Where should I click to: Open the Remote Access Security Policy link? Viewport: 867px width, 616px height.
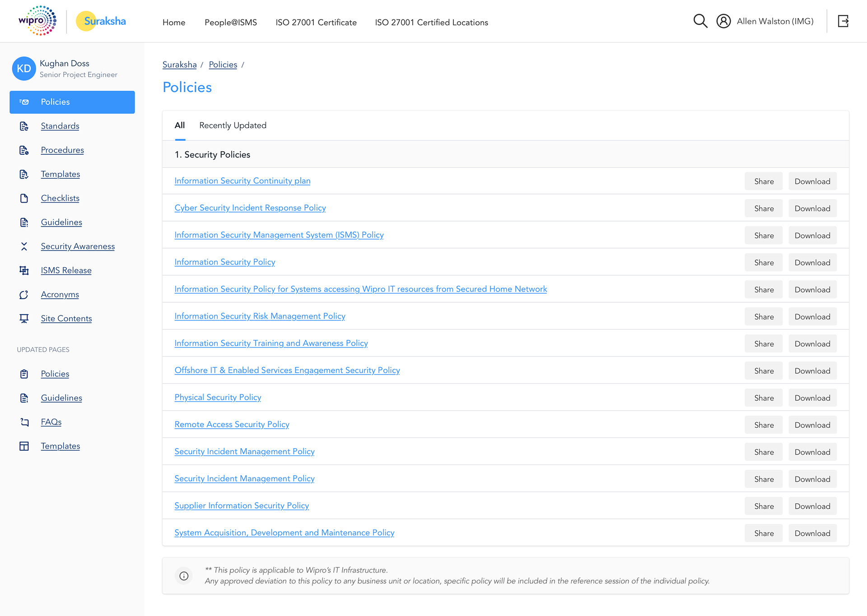232,424
